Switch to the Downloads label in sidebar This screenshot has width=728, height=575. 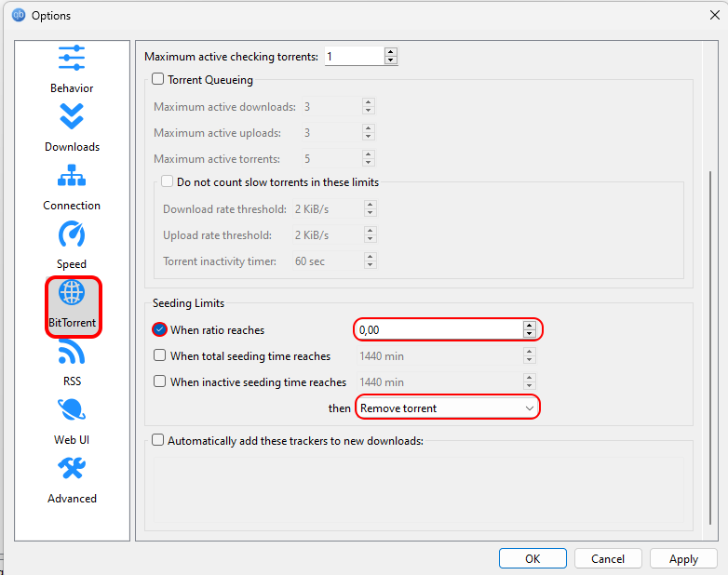coord(72,147)
